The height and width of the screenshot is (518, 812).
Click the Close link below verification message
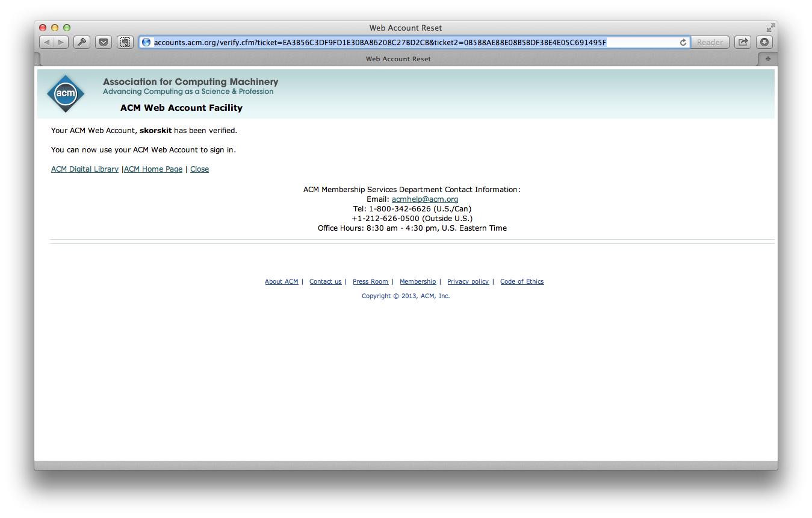(199, 169)
